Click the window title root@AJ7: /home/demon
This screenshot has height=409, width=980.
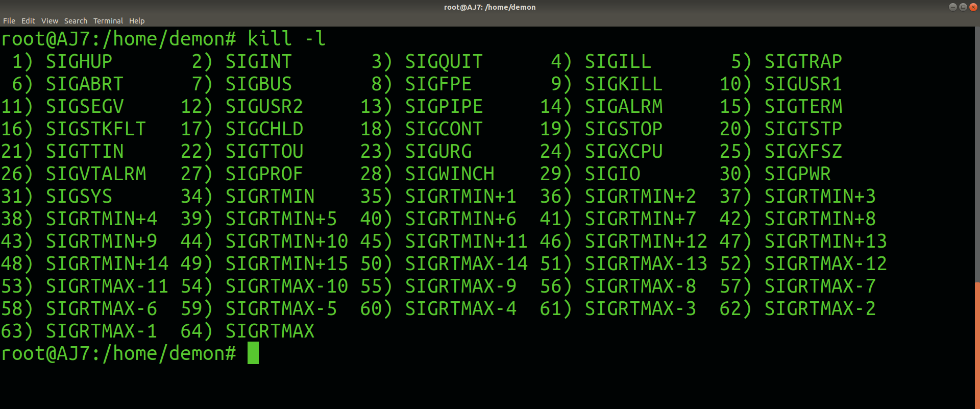(x=490, y=7)
